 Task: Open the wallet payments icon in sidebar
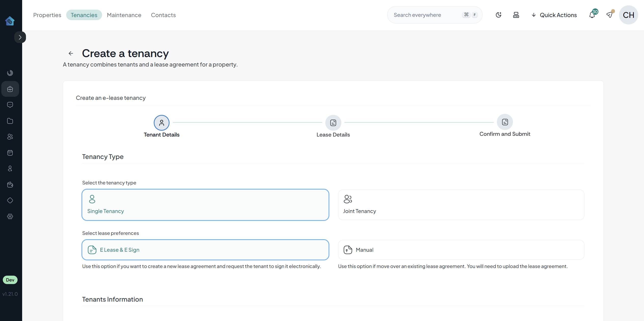pos(10,184)
